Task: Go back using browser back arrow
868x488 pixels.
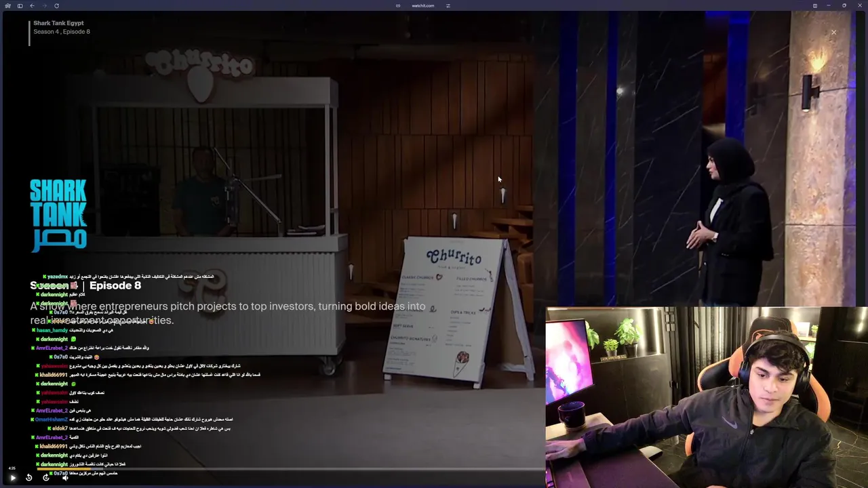Action: click(x=32, y=5)
